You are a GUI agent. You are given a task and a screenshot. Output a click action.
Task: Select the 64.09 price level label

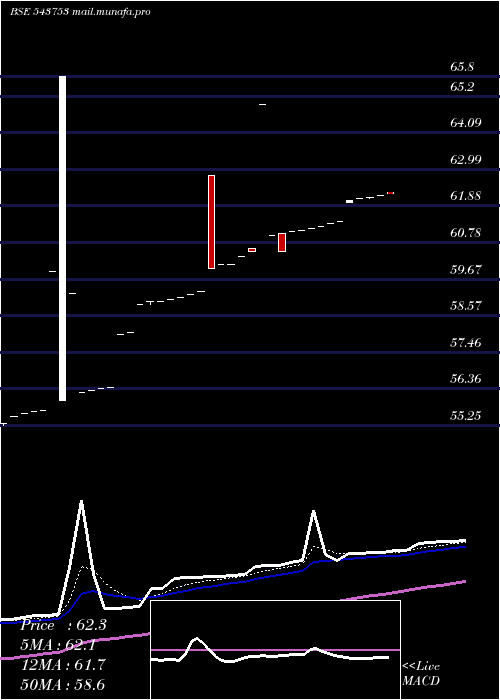(466, 122)
